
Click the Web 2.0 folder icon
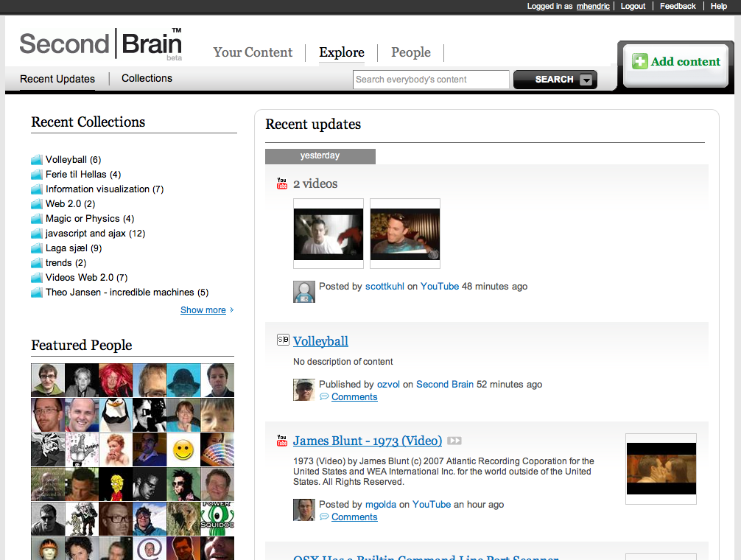(x=37, y=203)
